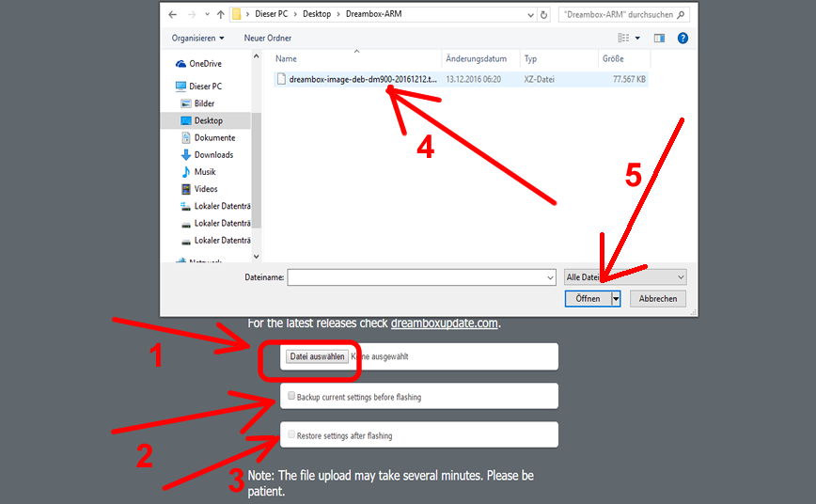Click the Neuer Ordner toolbar item
The height and width of the screenshot is (504, 816).
coord(268,39)
